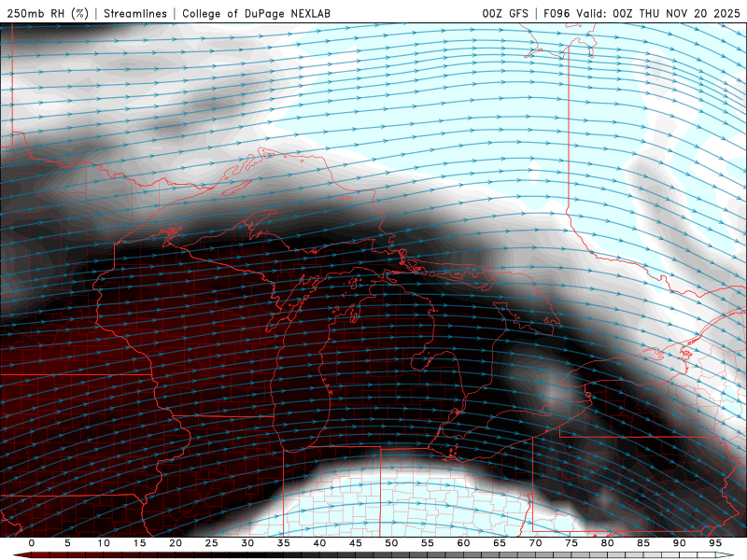The image size is (747, 560).
Task: Click the "80" color scale label
Action: pyautogui.click(x=607, y=543)
